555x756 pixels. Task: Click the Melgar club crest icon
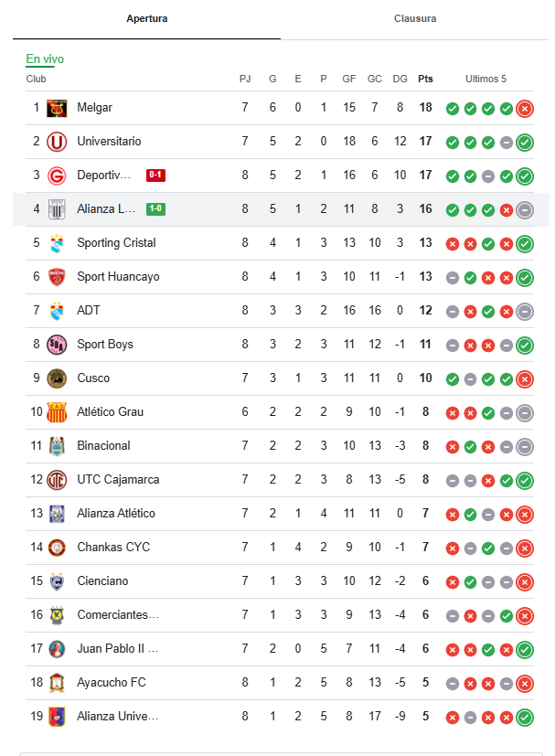57,108
